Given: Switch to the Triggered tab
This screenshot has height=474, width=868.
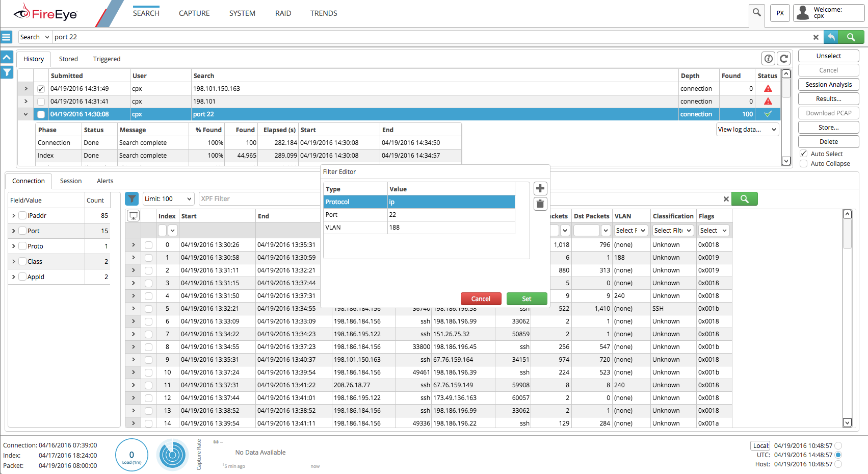Looking at the screenshot, I should coord(107,59).
